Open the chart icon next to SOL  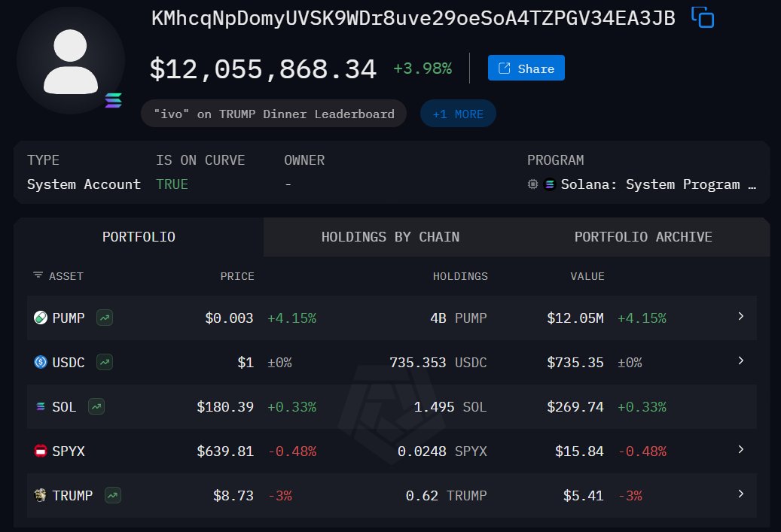(96, 406)
